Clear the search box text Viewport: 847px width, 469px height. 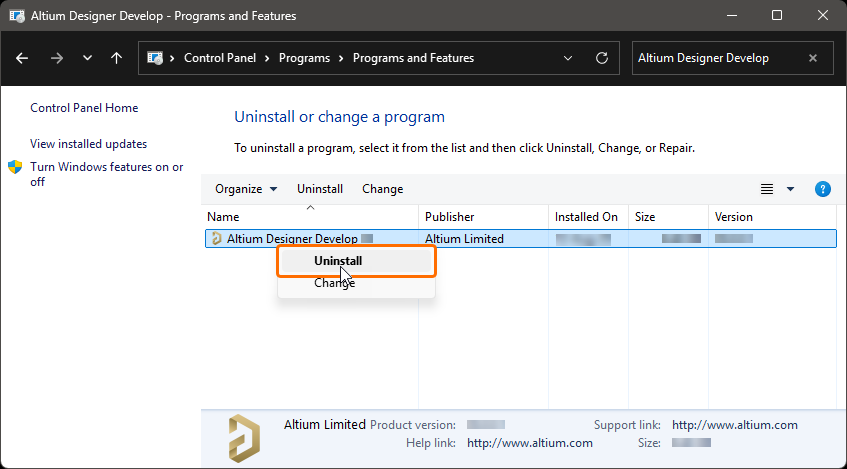pyautogui.click(x=813, y=58)
